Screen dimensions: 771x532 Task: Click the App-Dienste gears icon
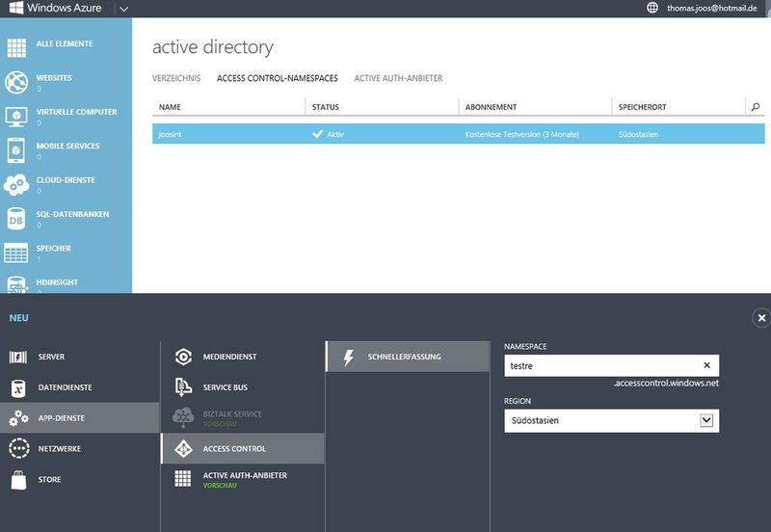click(x=18, y=418)
